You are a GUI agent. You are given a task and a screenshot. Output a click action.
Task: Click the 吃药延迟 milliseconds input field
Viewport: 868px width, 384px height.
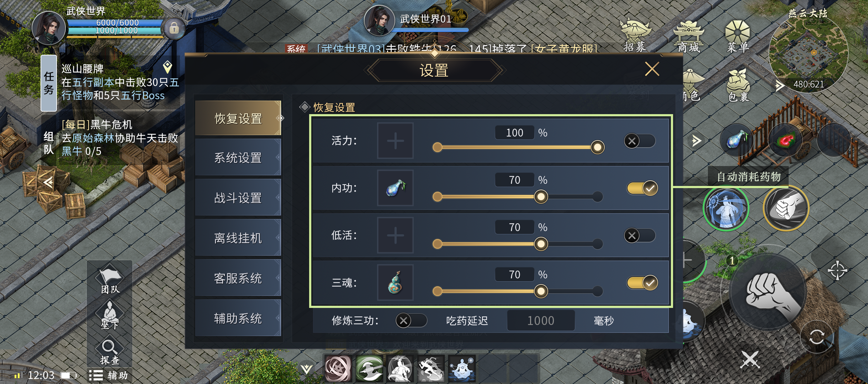(x=541, y=321)
